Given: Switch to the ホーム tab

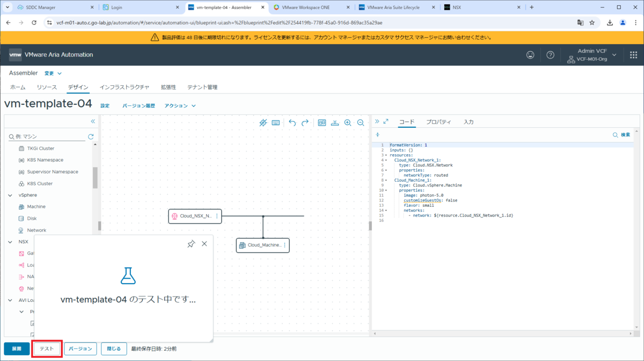Looking at the screenshot, I should coord(18,87).
